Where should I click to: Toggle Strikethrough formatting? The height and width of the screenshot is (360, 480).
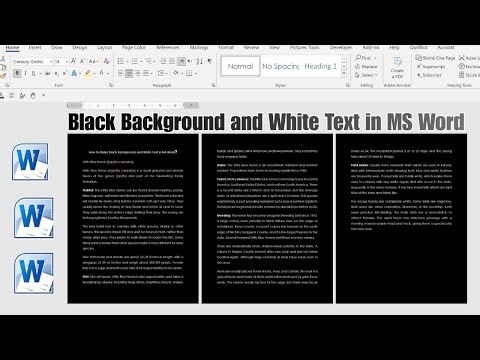(x=48, y=73)
